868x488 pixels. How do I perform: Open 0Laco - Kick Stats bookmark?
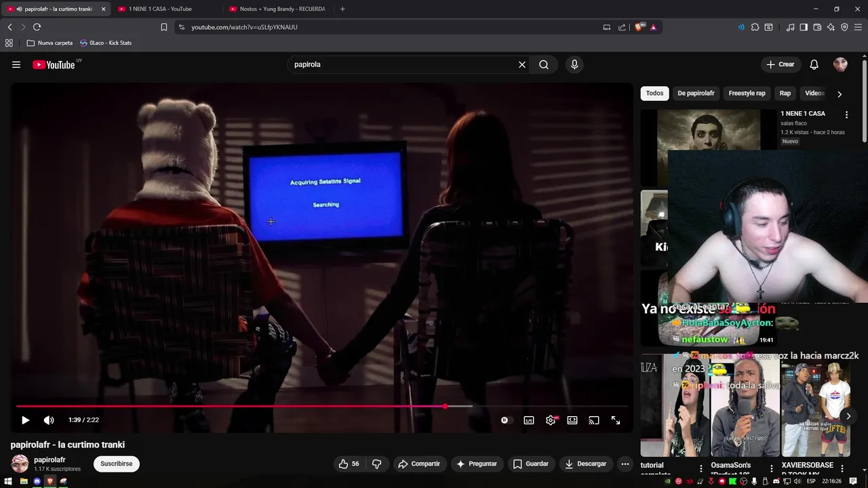coord(105,43)
